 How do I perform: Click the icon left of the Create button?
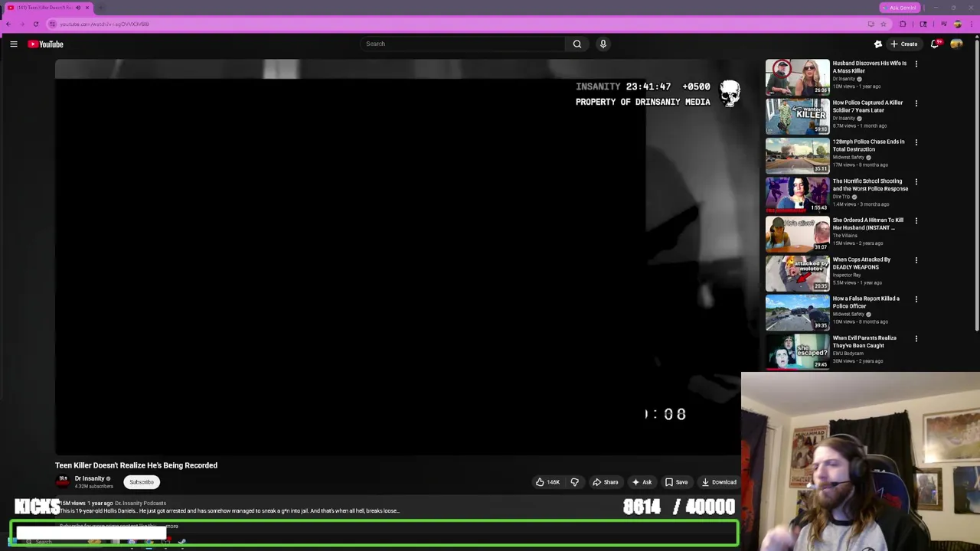(878, 44)
